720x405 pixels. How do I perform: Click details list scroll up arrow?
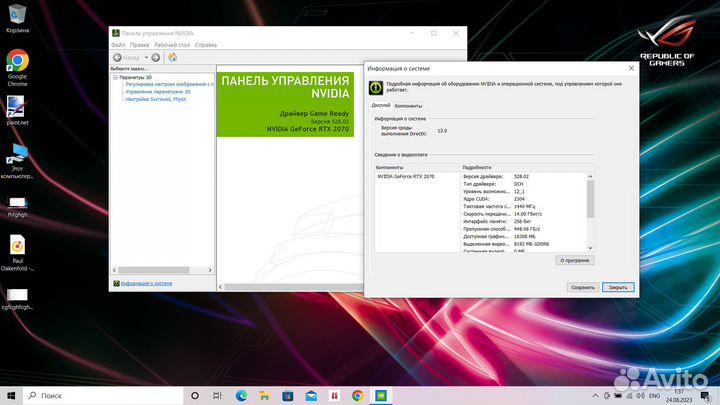591,176
